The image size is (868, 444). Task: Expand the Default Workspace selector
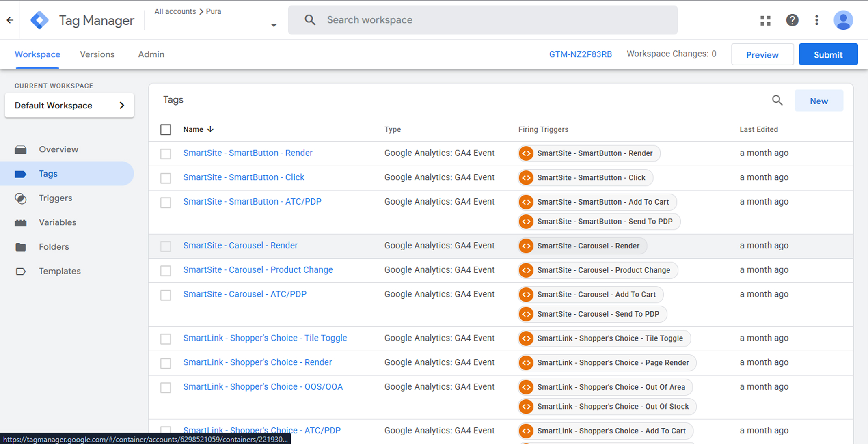(69, 106)
